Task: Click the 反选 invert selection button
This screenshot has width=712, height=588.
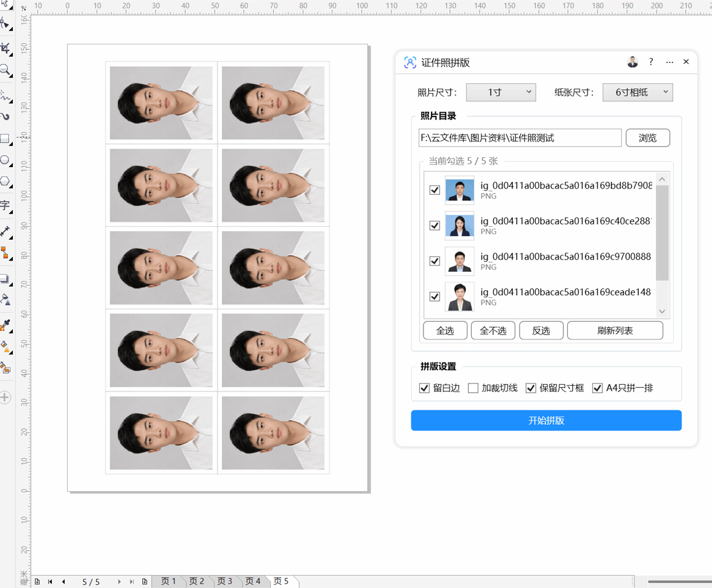Action: pyautogui.click(x=541, y=330)
